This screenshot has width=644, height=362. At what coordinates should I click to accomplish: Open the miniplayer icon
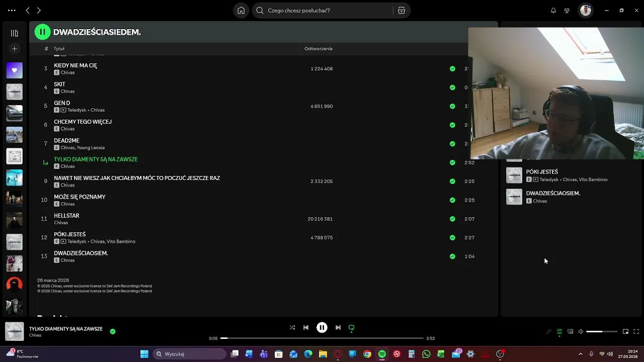(x=625, y=331)
